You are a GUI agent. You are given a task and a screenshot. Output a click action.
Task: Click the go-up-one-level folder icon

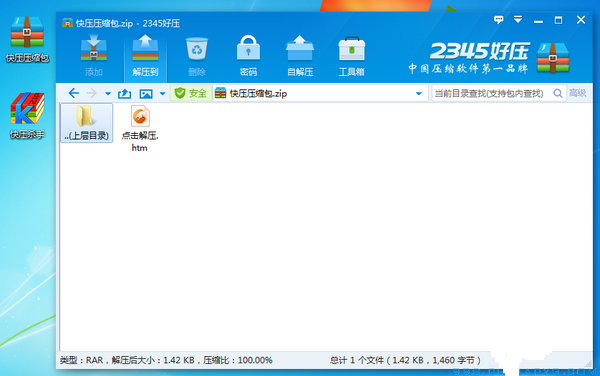124,93
